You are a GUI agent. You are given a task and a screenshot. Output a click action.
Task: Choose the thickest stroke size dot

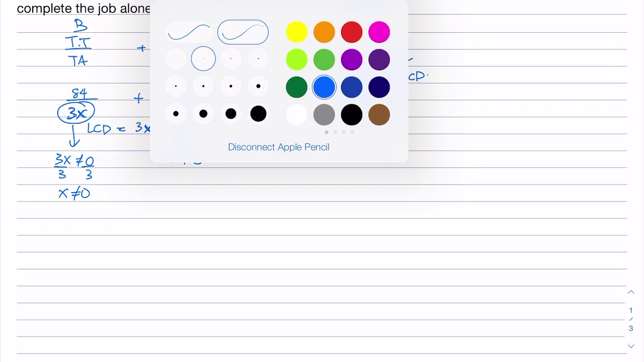pyautogui.click(x=258, y=114)
